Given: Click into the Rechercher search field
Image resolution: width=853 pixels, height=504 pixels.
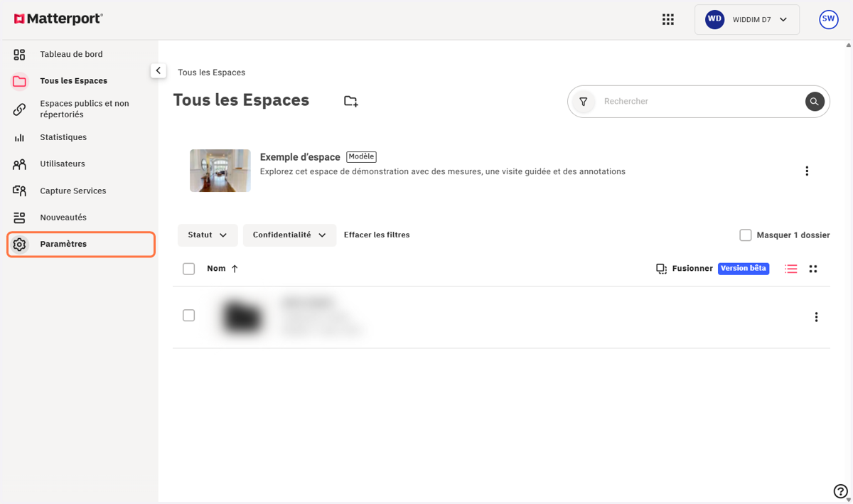Looking at the screenshot, I should (x=700, y=102).
